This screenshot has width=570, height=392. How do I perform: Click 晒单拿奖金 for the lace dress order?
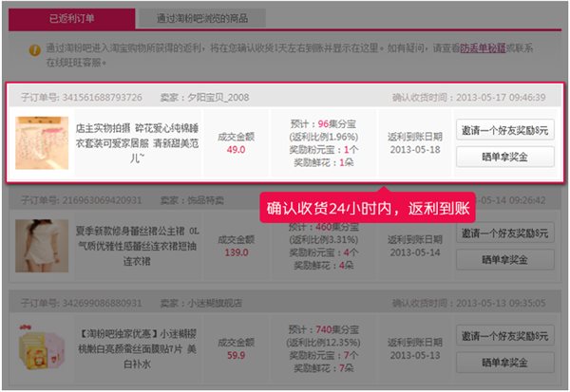[x=505, y=259]
